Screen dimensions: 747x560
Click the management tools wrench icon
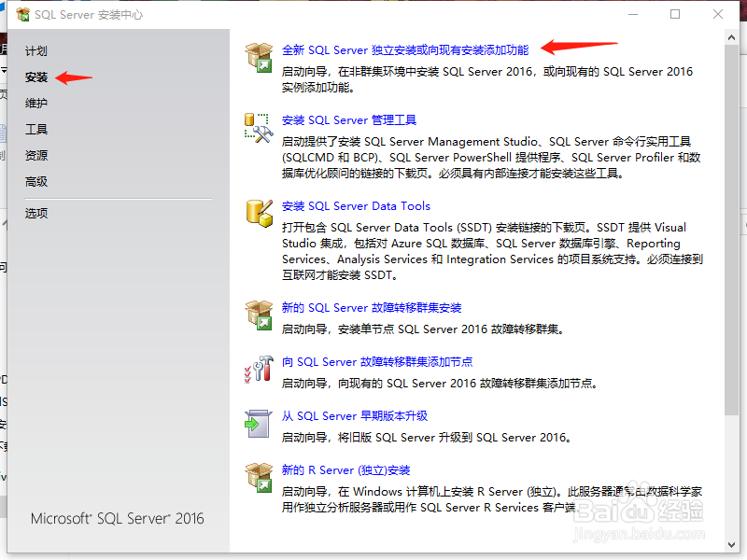[259, 128]
